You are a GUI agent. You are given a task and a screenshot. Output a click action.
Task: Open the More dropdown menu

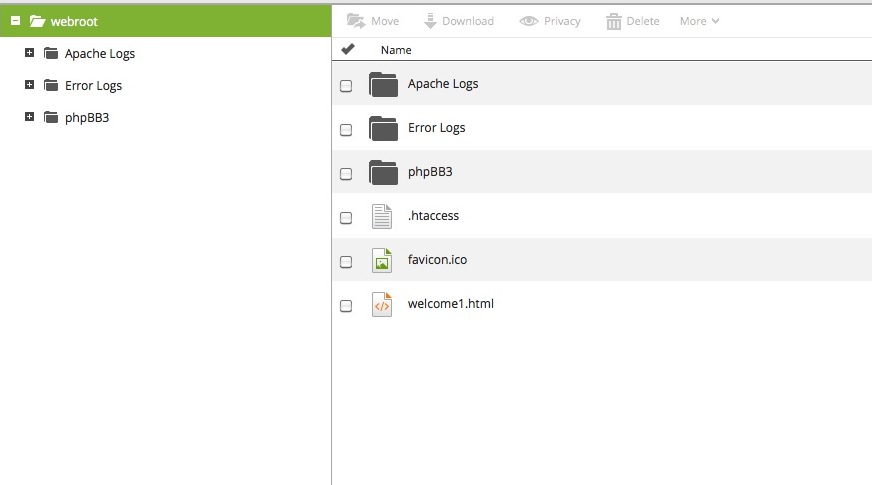point(700,21)
